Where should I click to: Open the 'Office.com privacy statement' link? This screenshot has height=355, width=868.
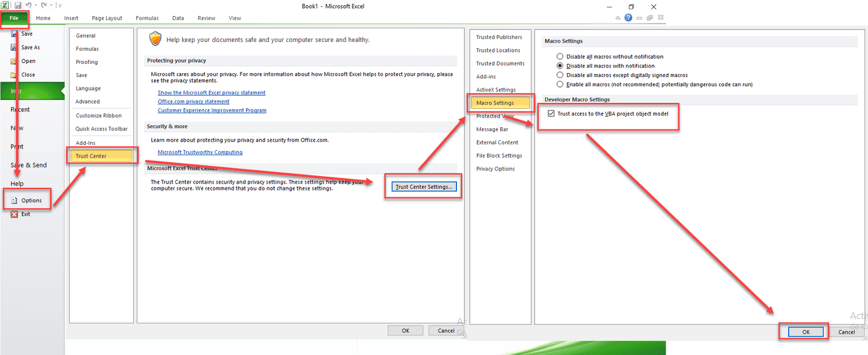coord(193,101)
